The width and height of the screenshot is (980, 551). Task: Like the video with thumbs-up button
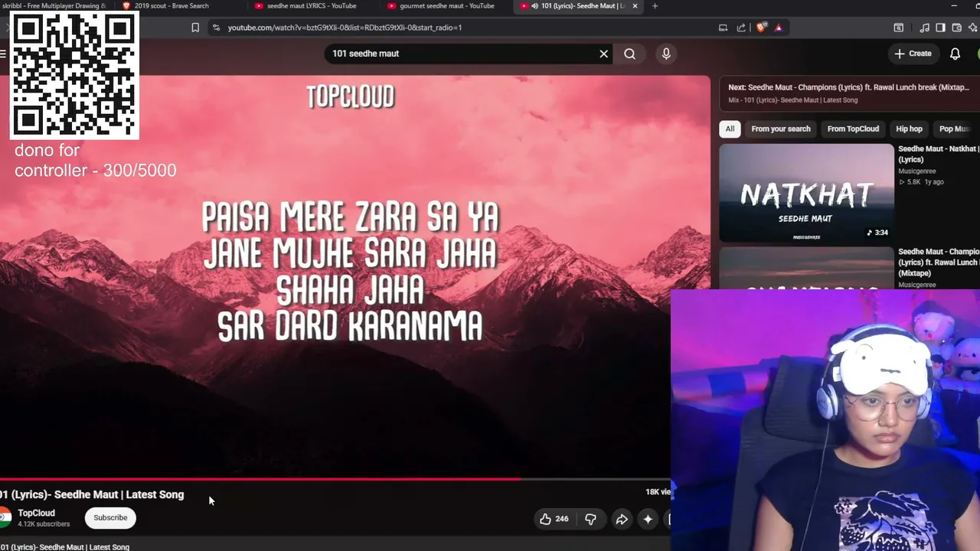554,519
